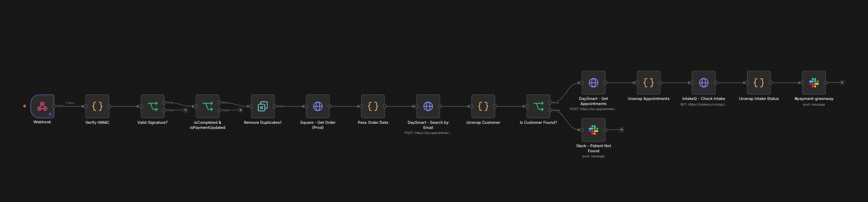The image size is (868, 202).
Task: Select the Webhook trigger node
Action: click(42, 106)
